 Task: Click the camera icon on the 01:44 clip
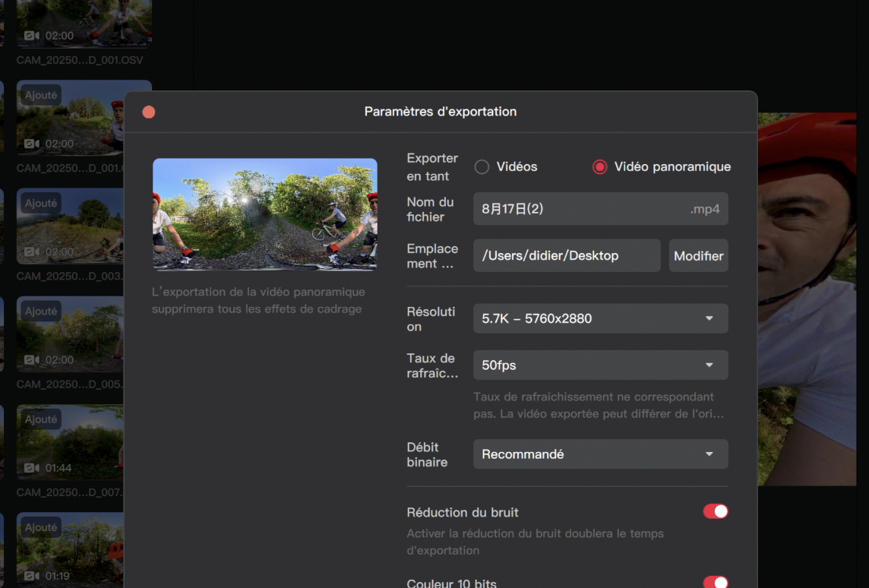pyautogui.click(x=32, y=468)
